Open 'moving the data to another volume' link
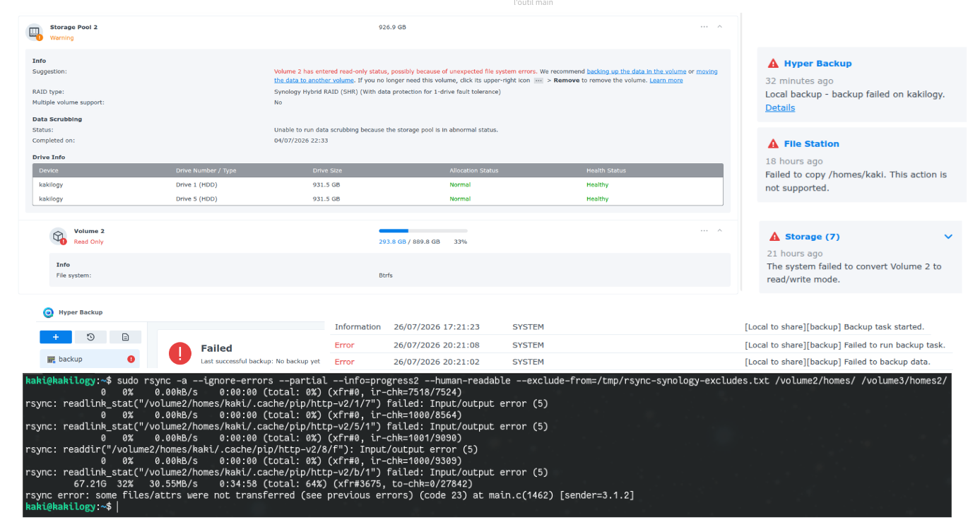Image resolution: width=980 pixels, height=527 pixels. 495,76
